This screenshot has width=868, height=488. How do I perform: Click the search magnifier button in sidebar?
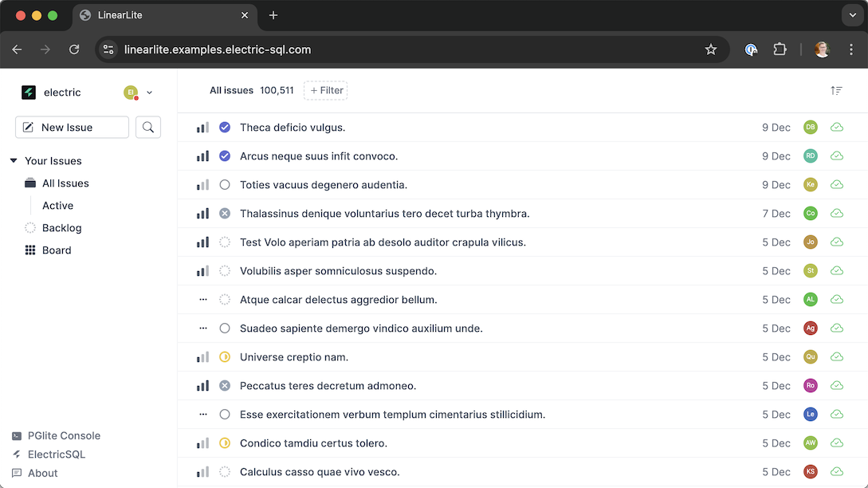click(x=148, y=128)
